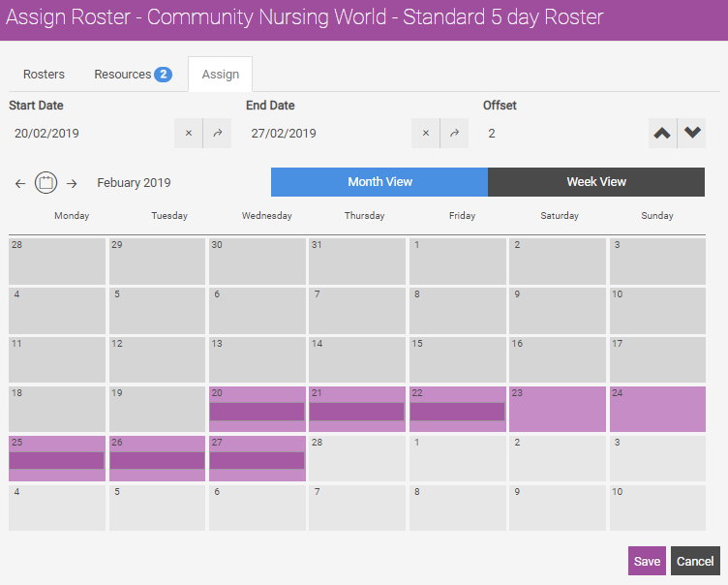Viewport: 728px width, 585px height.
Task: Switch to Week View
Action: [x=596, y=182]
